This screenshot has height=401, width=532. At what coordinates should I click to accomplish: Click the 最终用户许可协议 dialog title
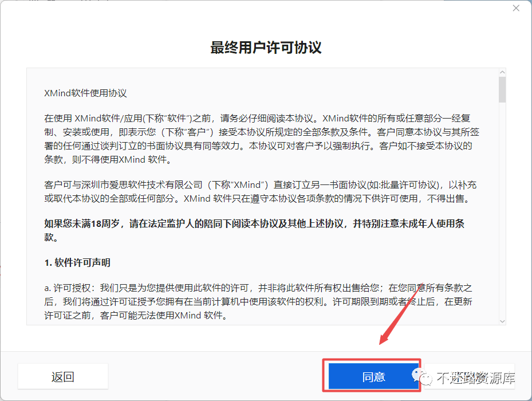pos(266,47)
